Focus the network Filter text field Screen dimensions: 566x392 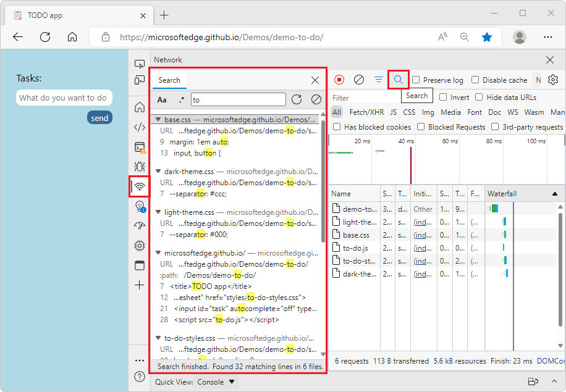point(365,98)
